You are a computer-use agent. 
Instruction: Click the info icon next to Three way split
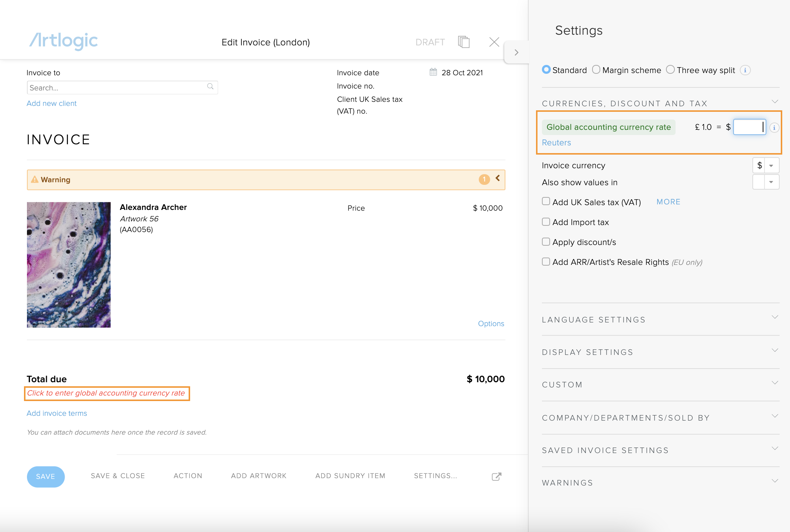745,70
